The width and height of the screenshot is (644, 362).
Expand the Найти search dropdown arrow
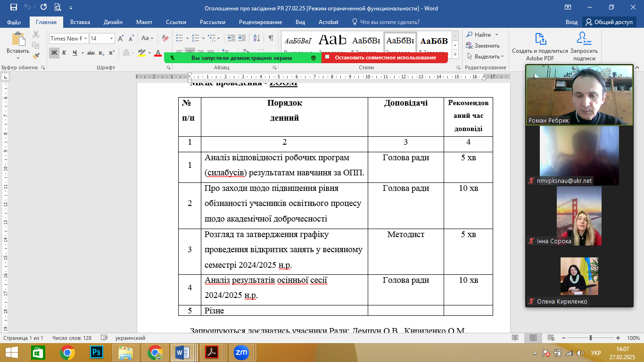click(x=496, y=35)
